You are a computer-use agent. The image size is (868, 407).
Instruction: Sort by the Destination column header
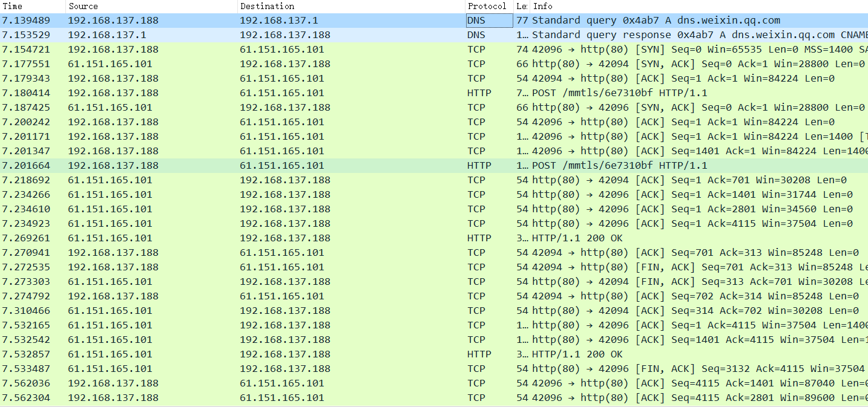pyautogui.click(x=351, y=6)
